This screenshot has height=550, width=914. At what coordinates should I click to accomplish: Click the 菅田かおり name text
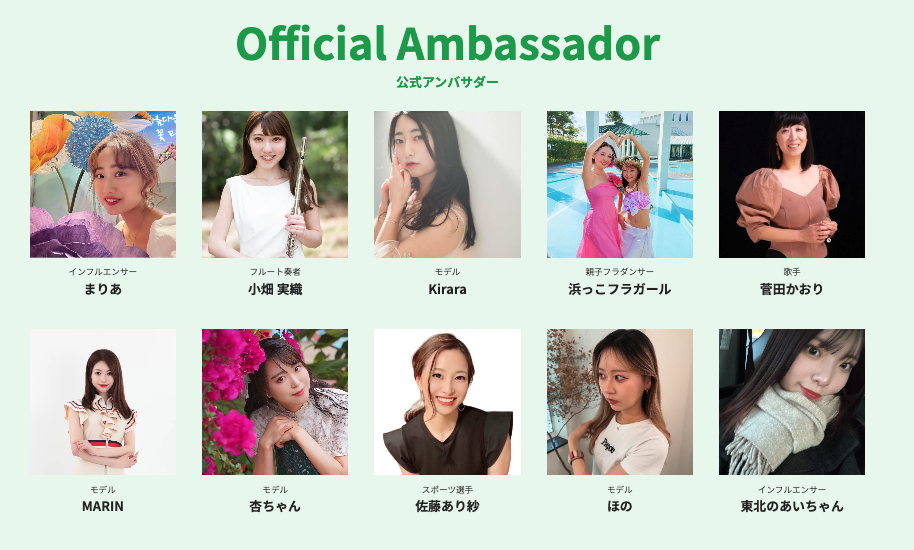point(792,289)
